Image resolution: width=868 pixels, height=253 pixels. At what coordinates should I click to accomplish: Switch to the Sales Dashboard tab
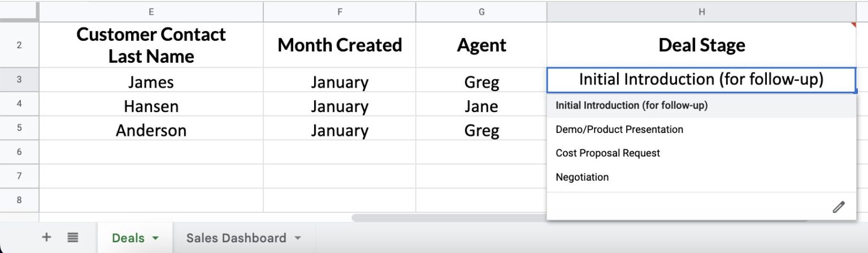click(236, 238)
